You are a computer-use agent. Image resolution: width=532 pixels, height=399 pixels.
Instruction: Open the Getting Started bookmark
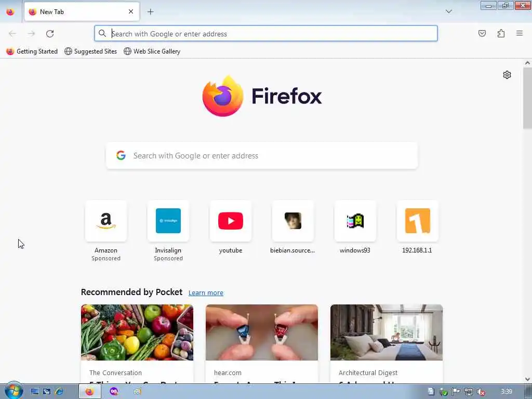[32, 51]
